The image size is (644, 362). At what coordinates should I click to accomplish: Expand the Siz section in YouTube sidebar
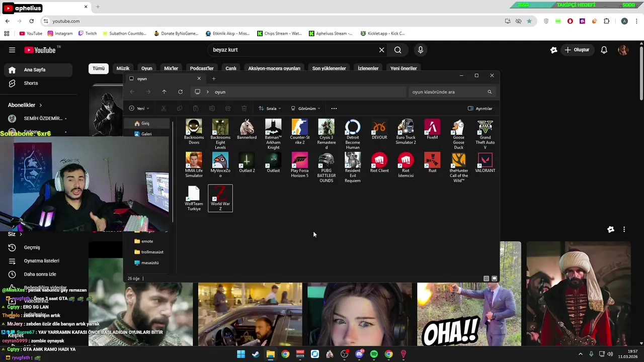[x=15, y=234]
